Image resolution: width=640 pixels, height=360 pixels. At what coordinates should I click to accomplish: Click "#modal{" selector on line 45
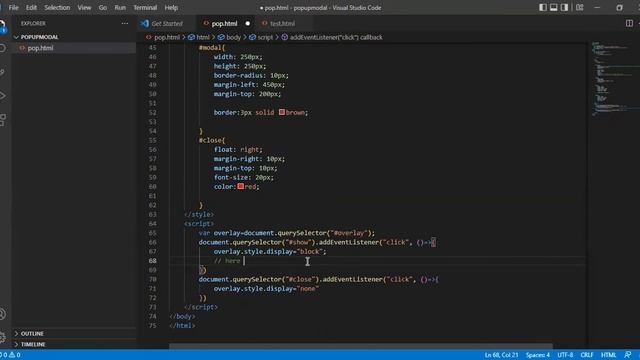point(212,47)
